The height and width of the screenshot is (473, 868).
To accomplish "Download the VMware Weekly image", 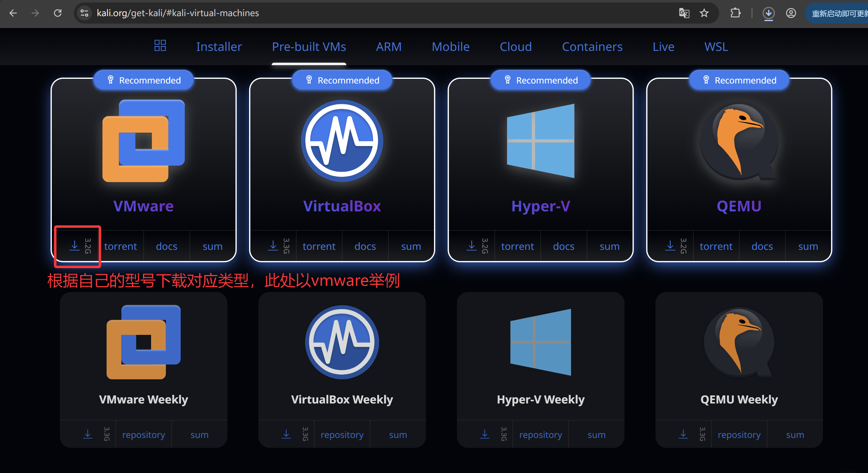I will [x=87, y=434].
